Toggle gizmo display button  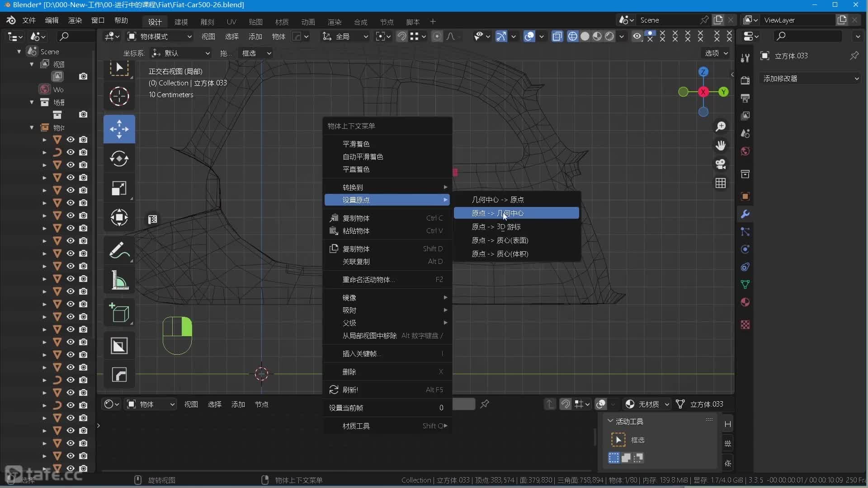coord(501,36)
